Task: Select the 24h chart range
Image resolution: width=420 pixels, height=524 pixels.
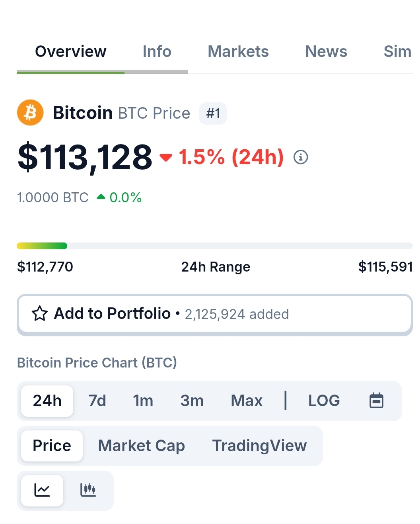Action: pyautogui.click(x=47, y=401)
